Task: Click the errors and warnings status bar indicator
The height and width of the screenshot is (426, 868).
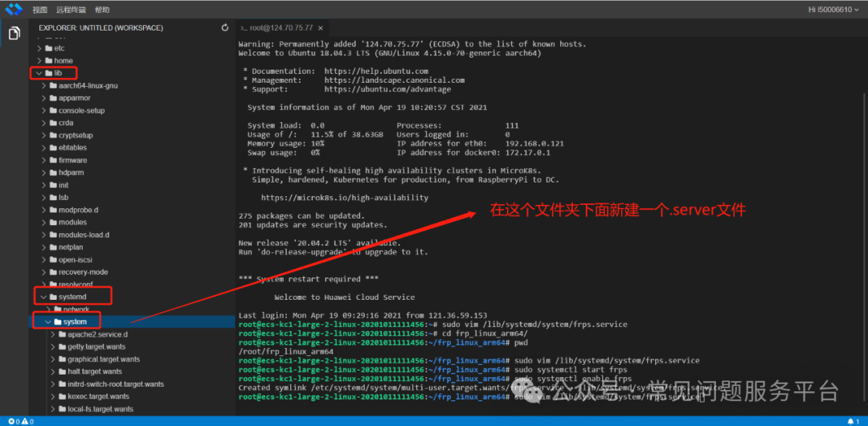Action: pyautogui.click(x=21, y=421)
